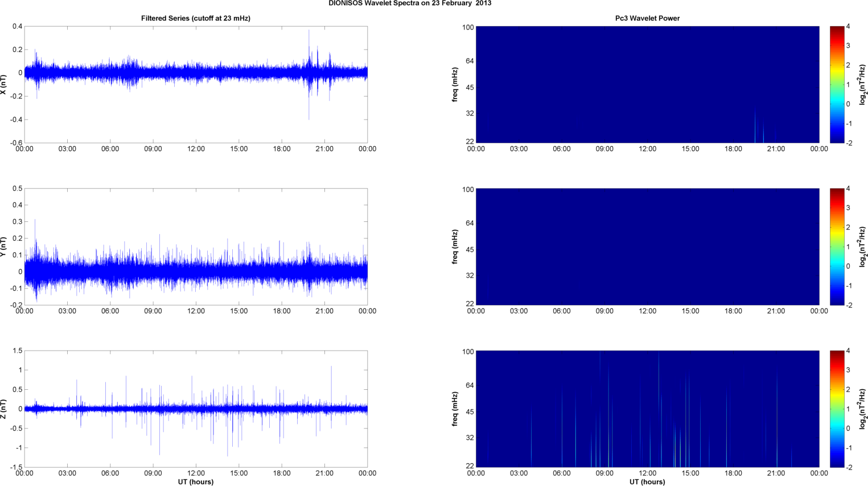868x486 pixels.
Task: Click the -0.4 tick on the X (nT) axis
Action: point(16,120)
